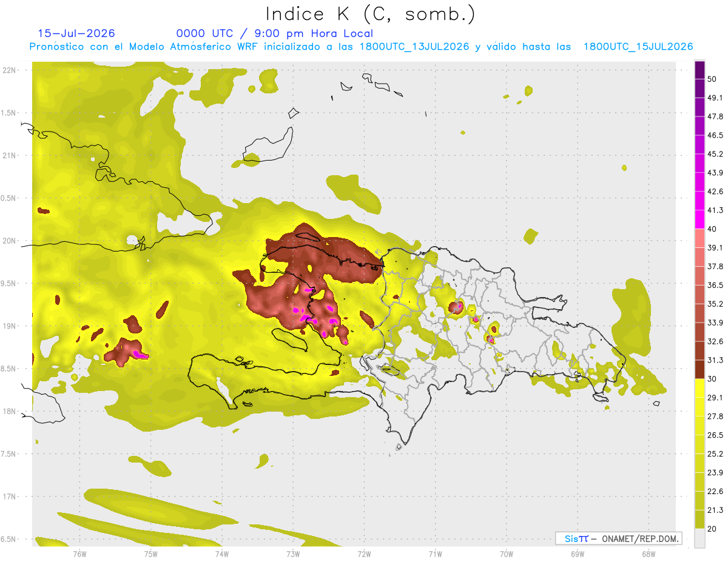The image size is (728, 562).
Task: Click color scale value "43.9"
Action: click(715, 173)
